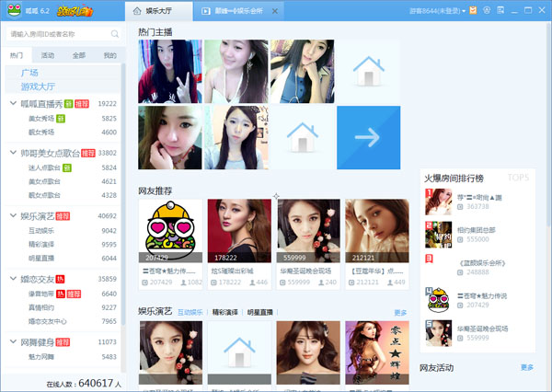Open room 559999 thumbnail in 网友推荐

click(x=308, y=231)
